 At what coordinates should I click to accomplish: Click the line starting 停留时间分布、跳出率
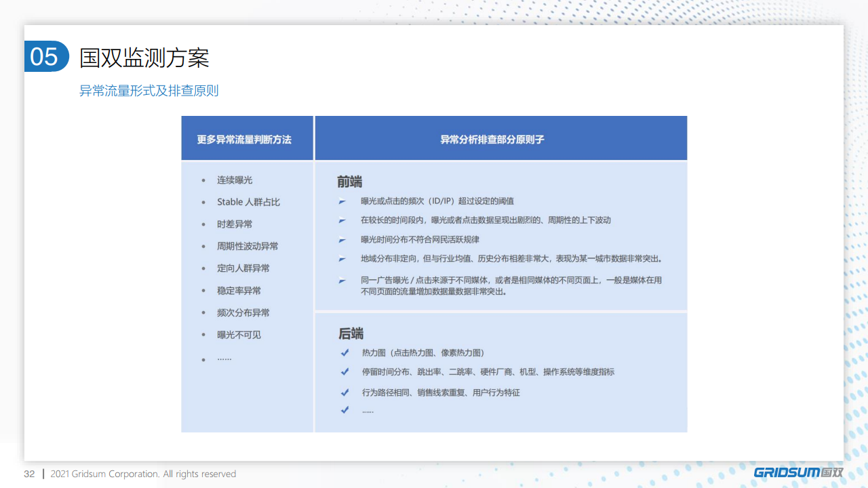tap(488, 371)
